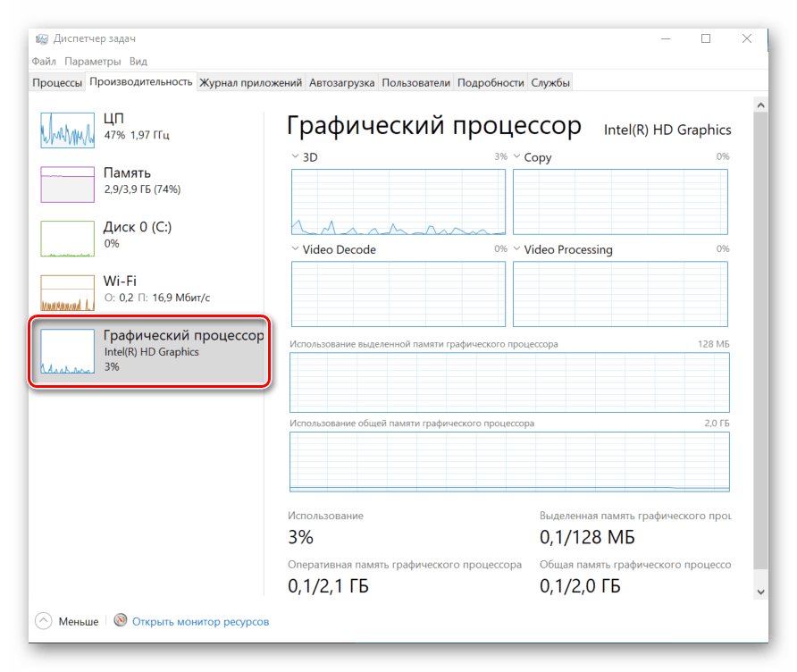Switch to the Процессы tab

coord(57,83)
